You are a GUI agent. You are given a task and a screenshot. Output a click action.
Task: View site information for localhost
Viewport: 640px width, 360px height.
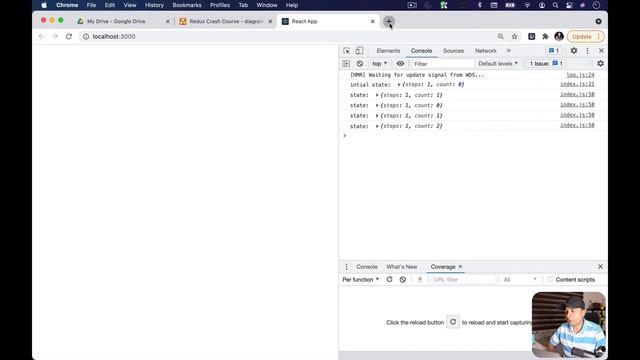coord(86,36)
